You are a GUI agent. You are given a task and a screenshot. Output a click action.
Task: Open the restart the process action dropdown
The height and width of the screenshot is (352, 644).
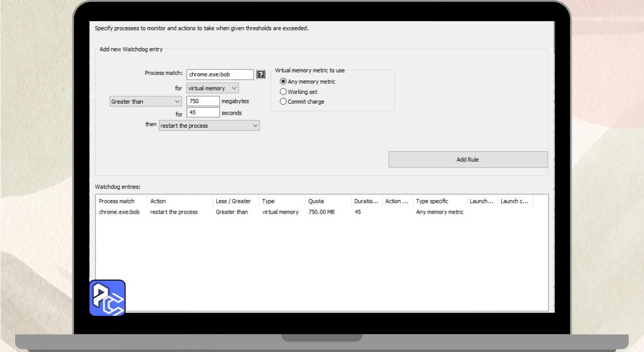pos(209,126)
